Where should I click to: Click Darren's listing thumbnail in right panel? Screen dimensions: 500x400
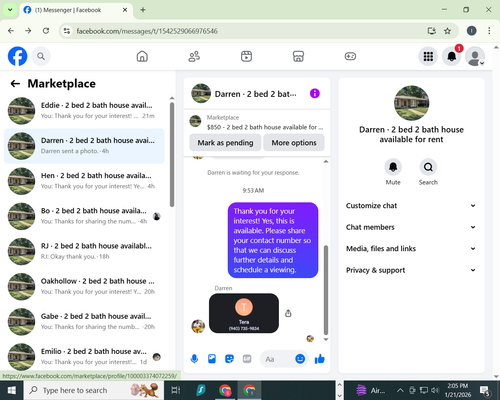[x=411, y=103]
